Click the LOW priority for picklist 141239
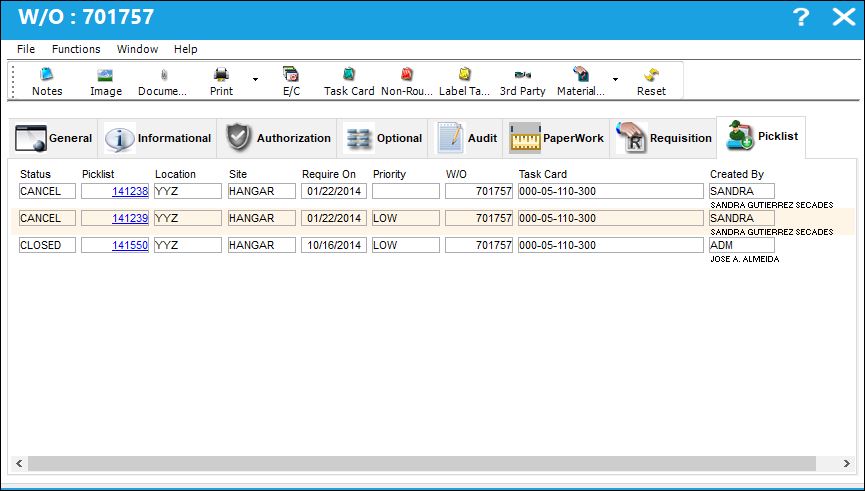 coord(406,218)
